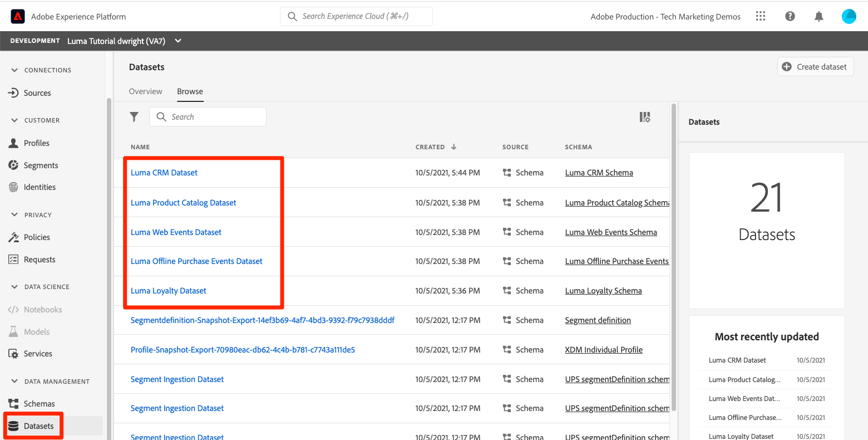Screen dimensions: 868x440
Task: Click the datasets table vertical scrollbar
Action: [674, 256]
